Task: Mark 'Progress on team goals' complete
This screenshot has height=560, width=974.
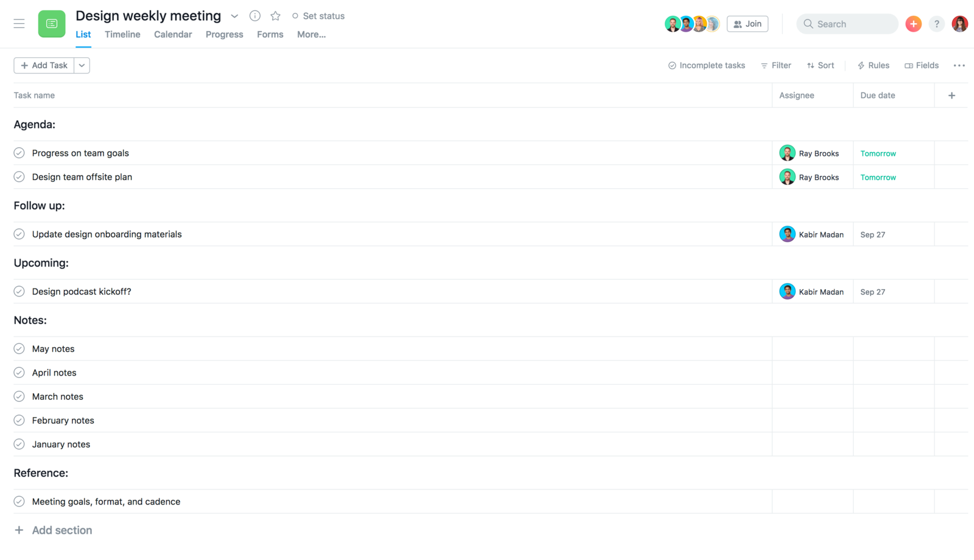Action: (19, 153)
